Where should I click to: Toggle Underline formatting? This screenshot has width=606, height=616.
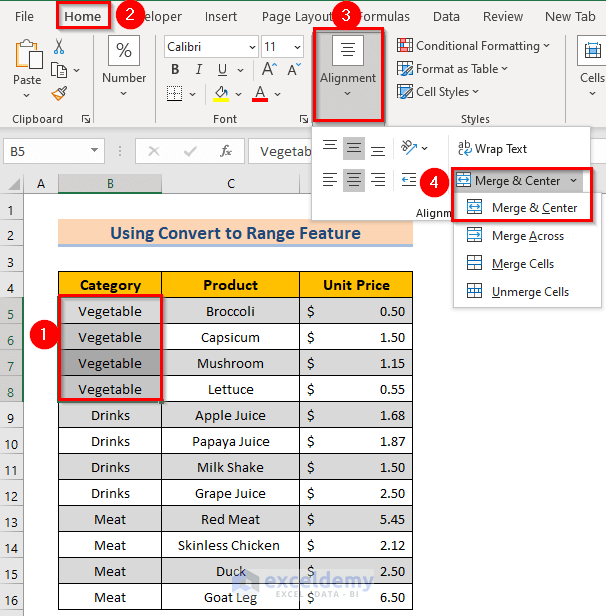point(222,70)
